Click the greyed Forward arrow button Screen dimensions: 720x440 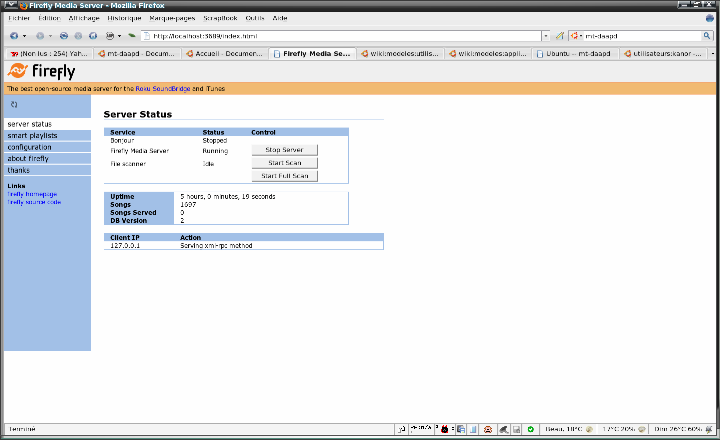(x=40, y=35)
